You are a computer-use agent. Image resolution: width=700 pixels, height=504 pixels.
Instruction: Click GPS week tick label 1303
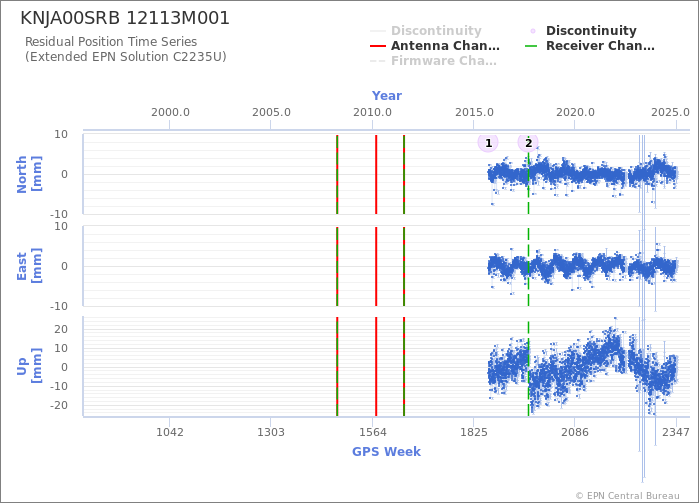pyautogui.click(x=271, y=432)
